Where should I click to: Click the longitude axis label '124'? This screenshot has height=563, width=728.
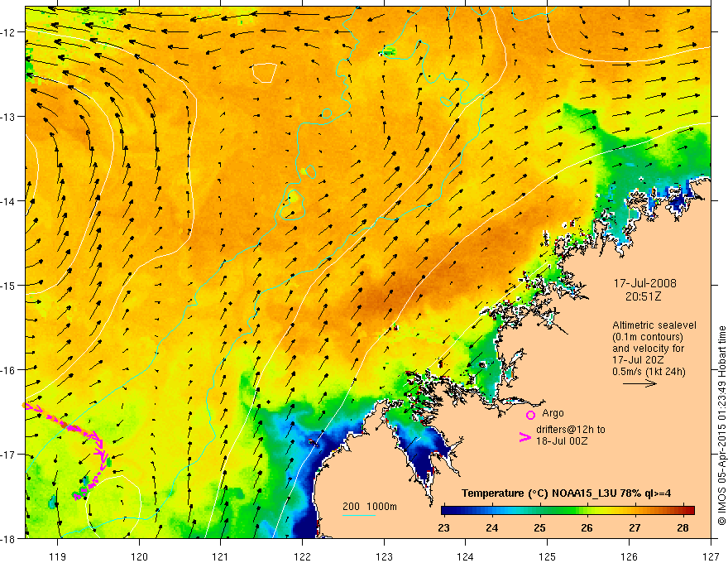click(466, 556)
